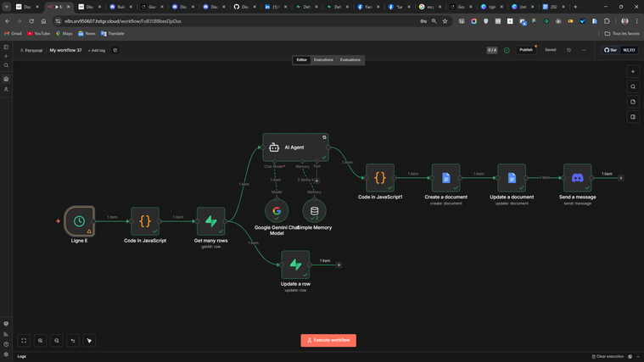Open the three-dot workflow options menu
The image size is (644, 362).
coord(584,50)
